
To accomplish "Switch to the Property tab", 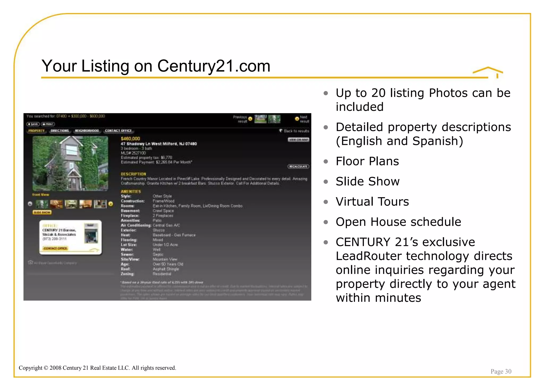I will (x=36, y=131).
